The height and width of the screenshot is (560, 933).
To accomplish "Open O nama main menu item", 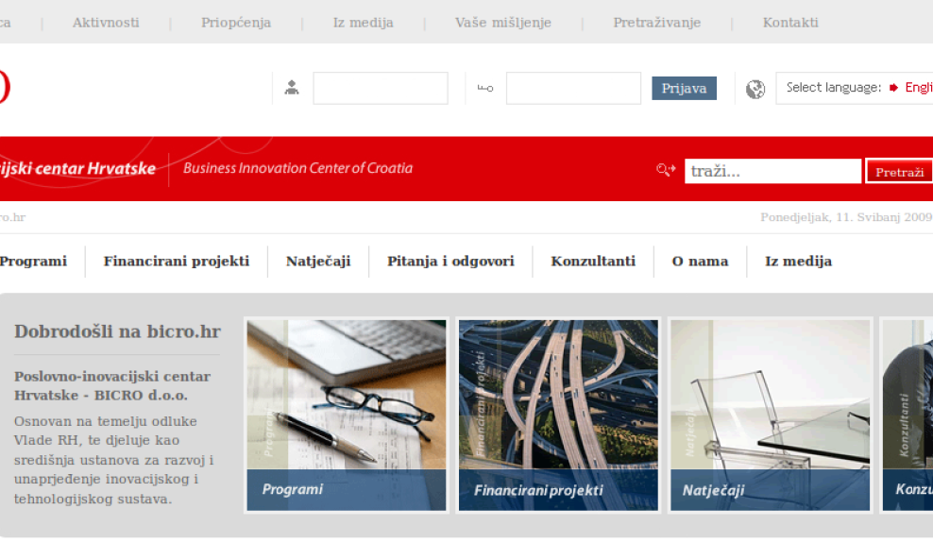I will tap(701, 262).
